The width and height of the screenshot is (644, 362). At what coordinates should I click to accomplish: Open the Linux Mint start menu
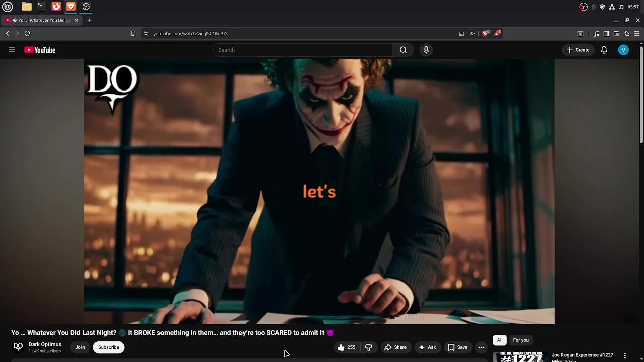pyautogui.click(x=8, y=7)
